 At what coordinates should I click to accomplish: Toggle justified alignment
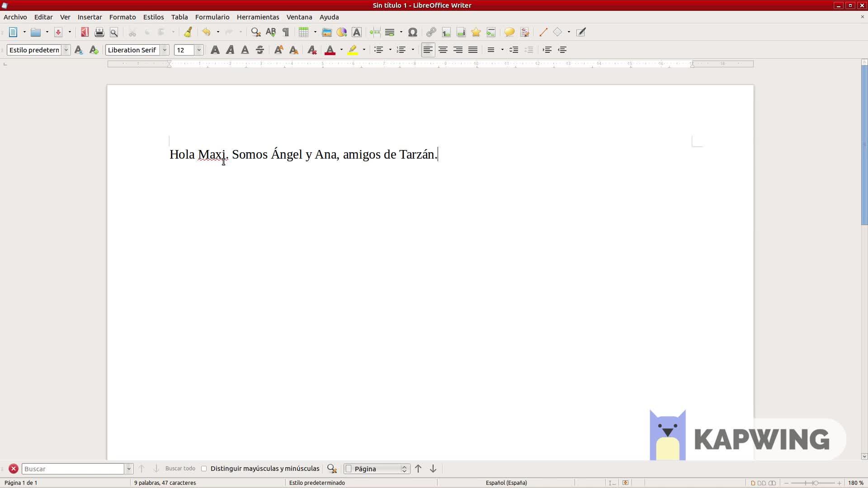[x=473, y=50]
